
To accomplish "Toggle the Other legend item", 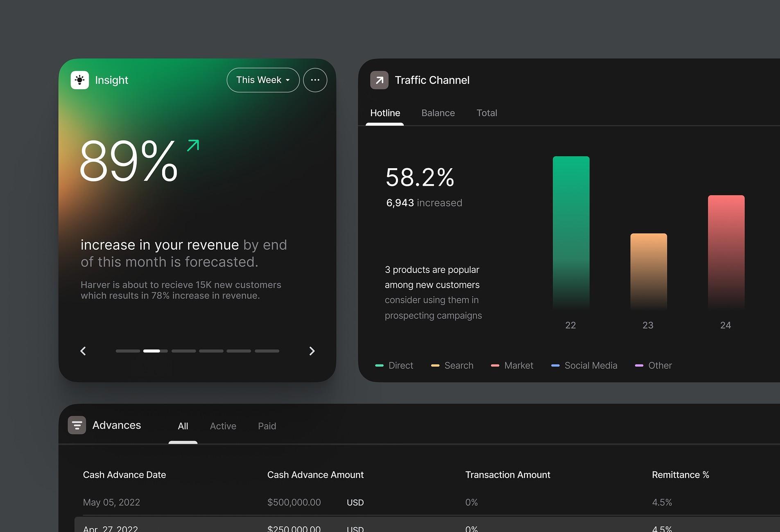I will [653, 365].
